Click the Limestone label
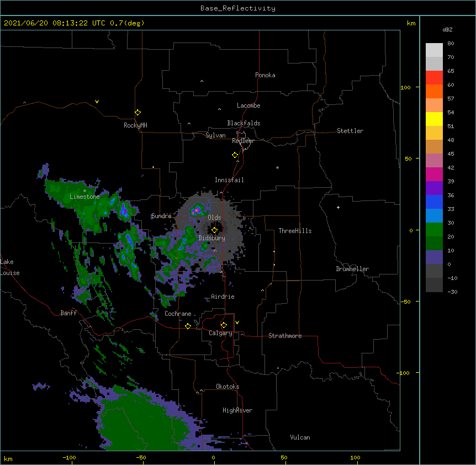476x465 pixels. tap(84, 197)
